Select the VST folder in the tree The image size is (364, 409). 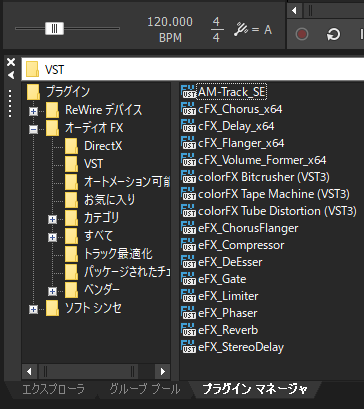(94, 164)
